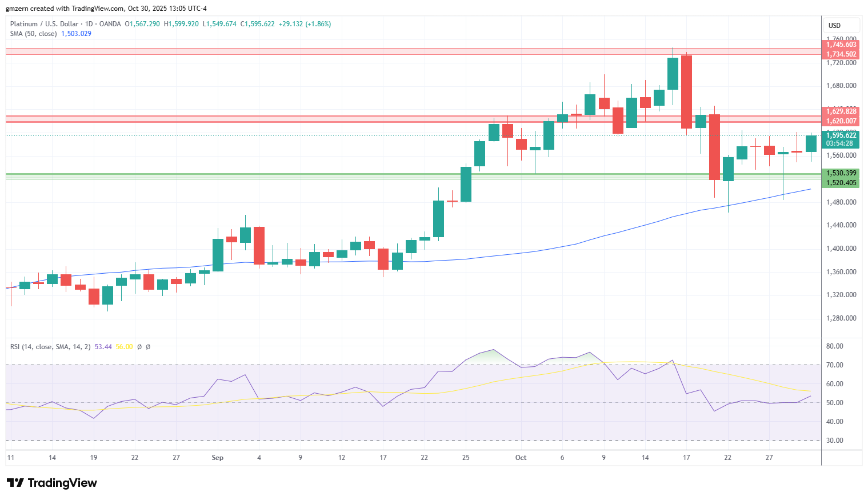Click the 30.00 RSI axis value

834,441
